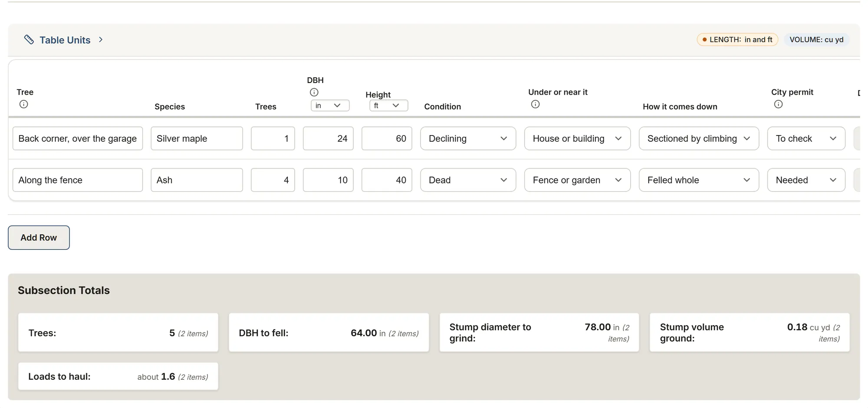This screenshot has width=868, height=408.
Task: Click the Add Row button
Action: pyautogui.click(x=39, y=238)
